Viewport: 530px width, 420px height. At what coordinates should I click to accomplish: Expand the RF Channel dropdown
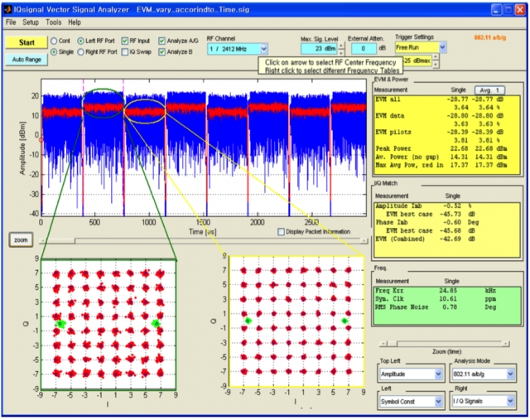[x=264, y=49]
